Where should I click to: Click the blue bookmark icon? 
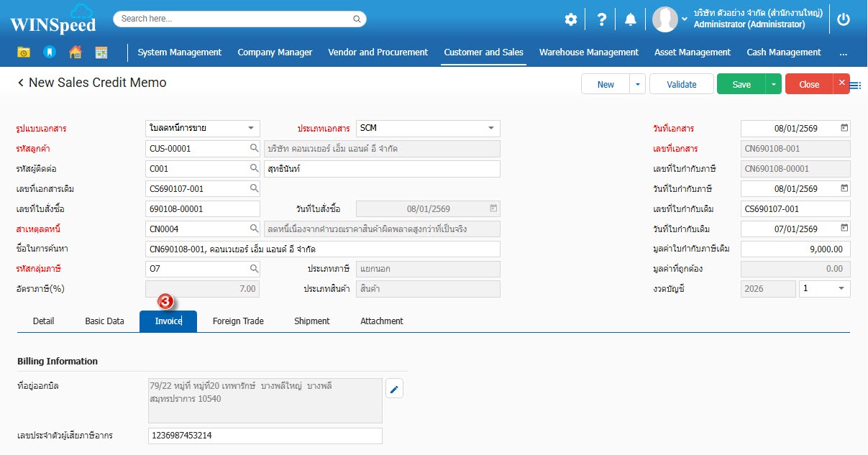coord(49,52)
